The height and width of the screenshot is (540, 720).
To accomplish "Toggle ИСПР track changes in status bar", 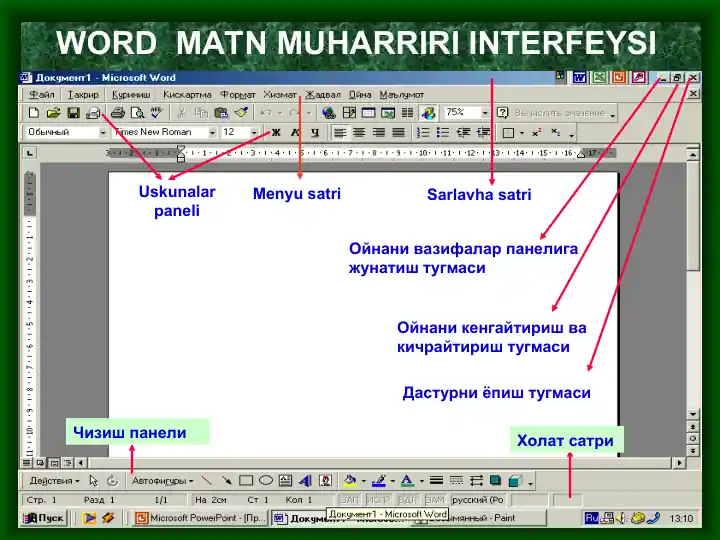I will pyautogui.click(x=378, y=500).
